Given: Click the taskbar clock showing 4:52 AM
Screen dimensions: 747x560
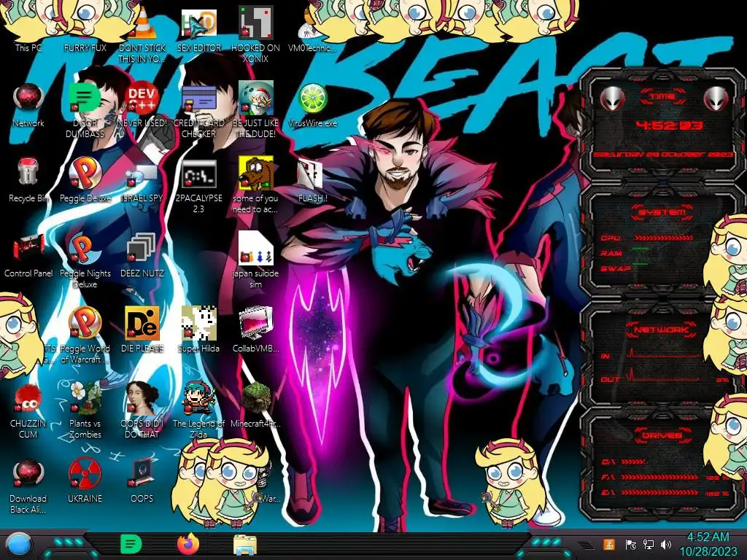Looking at the screenshot, I should (708, 544).
